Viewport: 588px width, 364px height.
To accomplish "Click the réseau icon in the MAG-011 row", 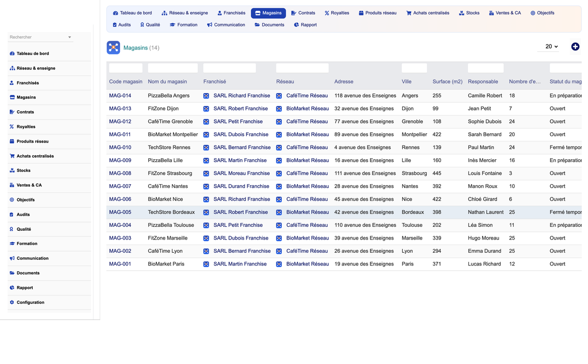I will click(279, 135).
